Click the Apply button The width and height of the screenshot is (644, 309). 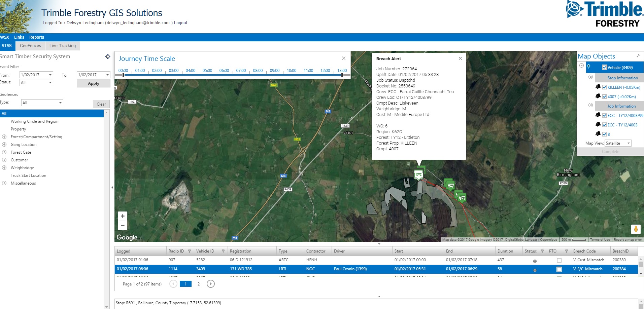point(94,83)
